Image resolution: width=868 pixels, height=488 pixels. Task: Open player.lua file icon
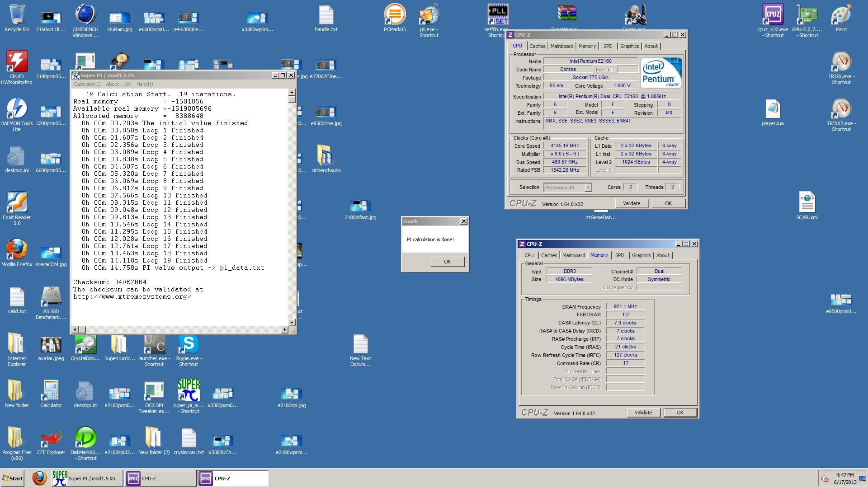click(773, 113)
